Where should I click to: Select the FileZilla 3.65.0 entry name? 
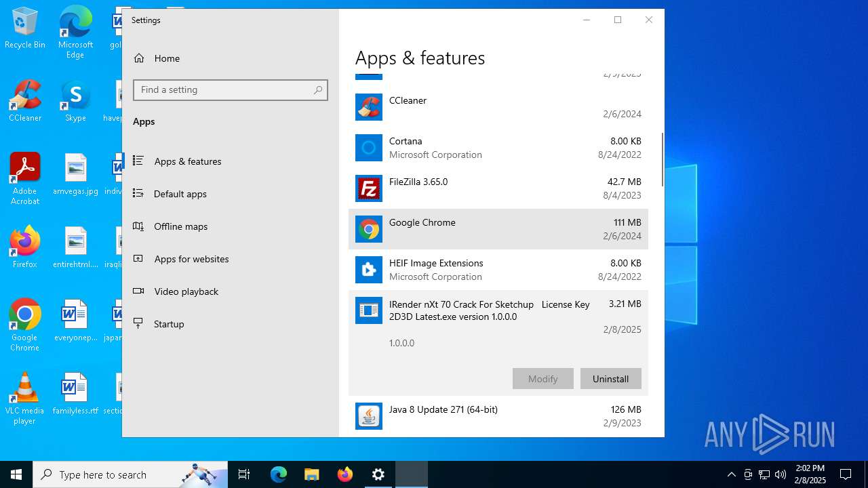pyautogui.click(x=418, y=182)
